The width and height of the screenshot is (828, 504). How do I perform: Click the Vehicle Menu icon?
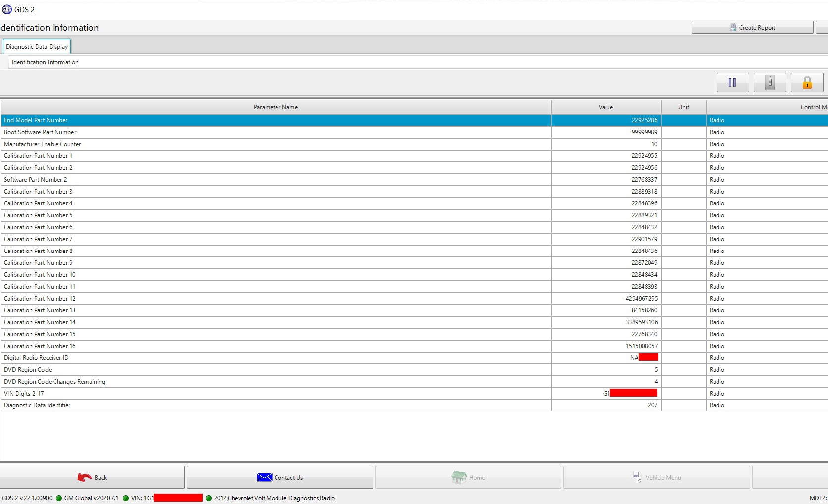637,477
